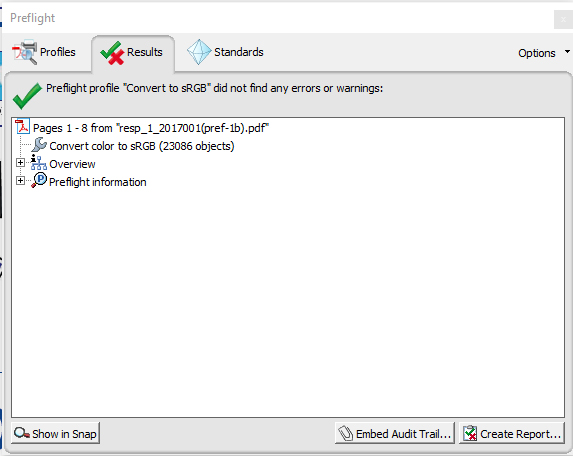This screenshot has height=456, width=573.
Task: Close the Preflight dialog
Action: (x=563, y=19)
